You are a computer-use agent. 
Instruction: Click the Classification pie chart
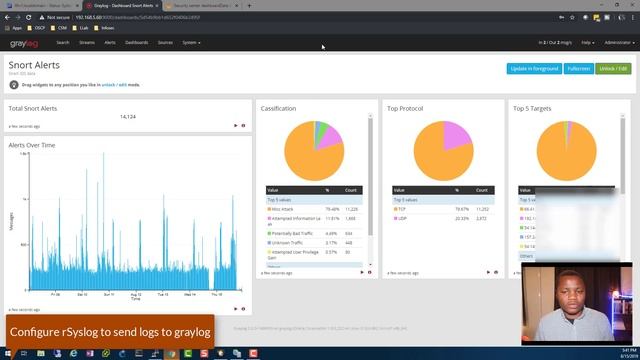point(314,151)
